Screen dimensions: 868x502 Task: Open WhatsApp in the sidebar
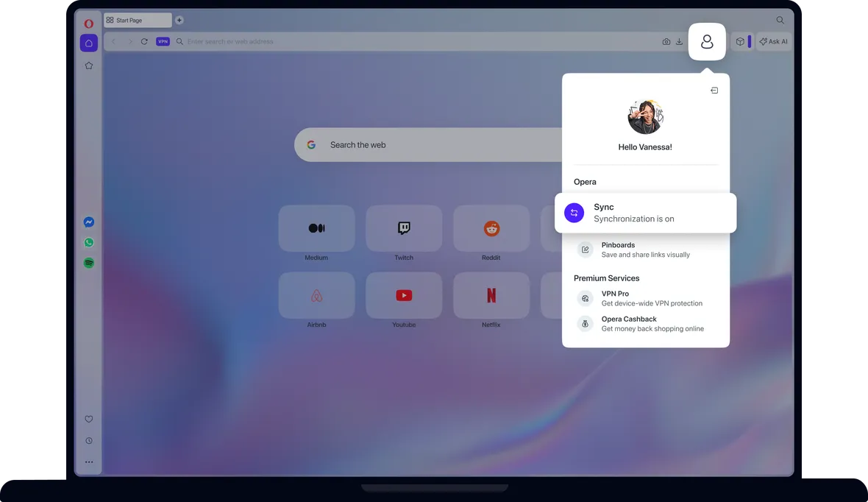click(88, 243)
